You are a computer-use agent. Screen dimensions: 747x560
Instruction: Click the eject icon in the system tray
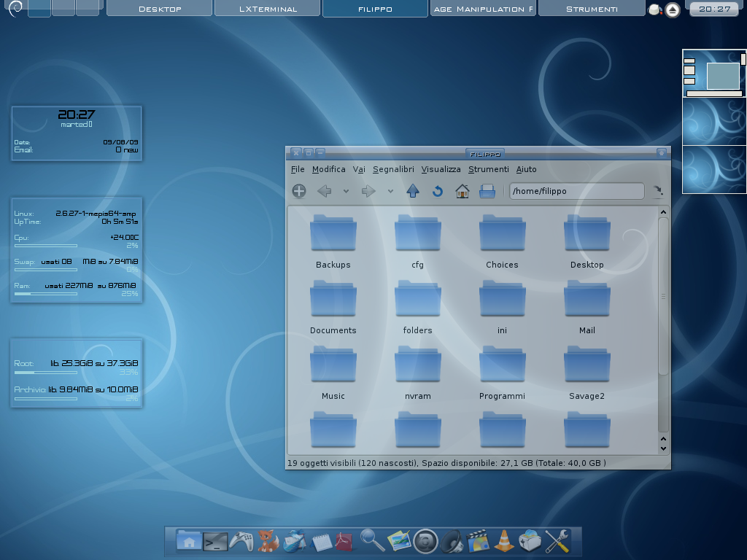tap(673, 9)
